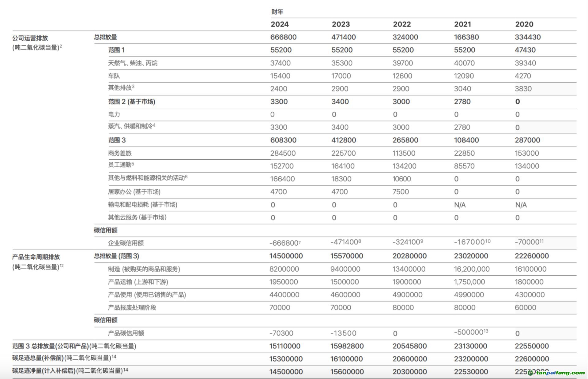The image size is (588, 379).
Task: Click the 范围 1 row label
Action: [116, 50]
